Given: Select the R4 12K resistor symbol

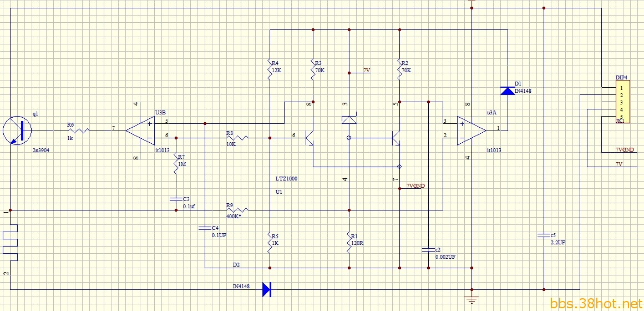Looking at the screenshot, I should [270, 69].
